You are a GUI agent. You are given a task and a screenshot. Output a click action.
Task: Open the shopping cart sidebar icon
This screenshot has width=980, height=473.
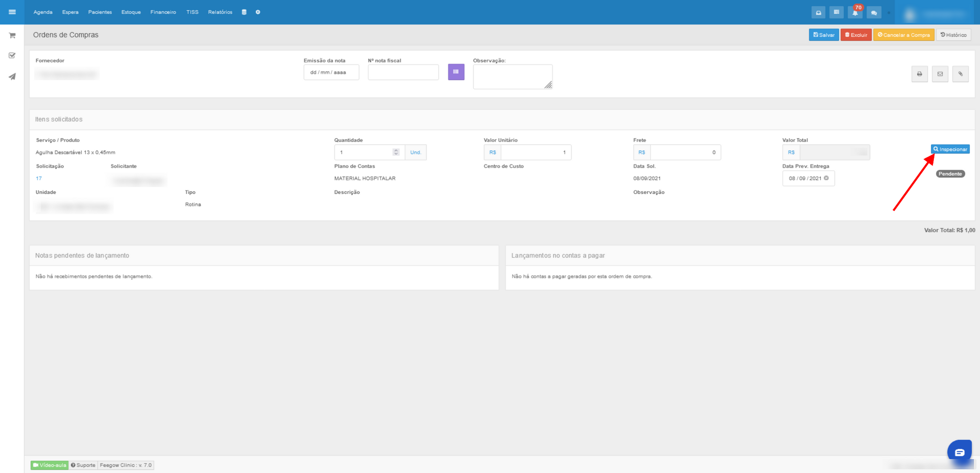[12, 36]
